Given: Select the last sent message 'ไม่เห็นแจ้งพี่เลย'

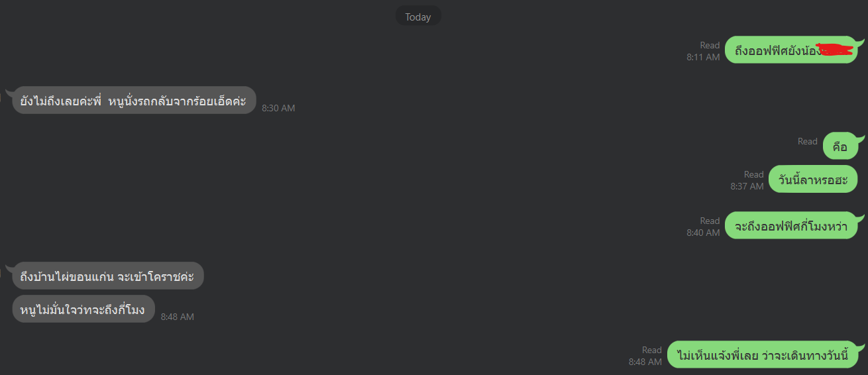Looking at the screenshot, I should pos(762,355).
